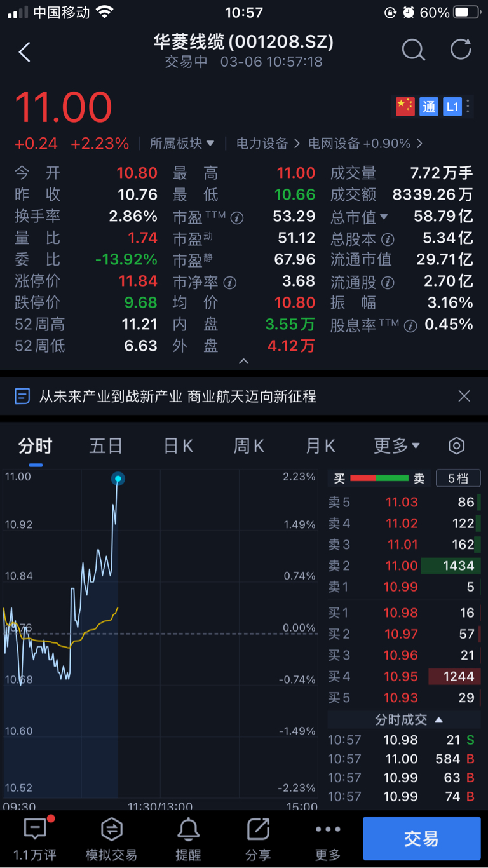Tap the back arrow icon

pyautogui.click(x=25, y=51)
